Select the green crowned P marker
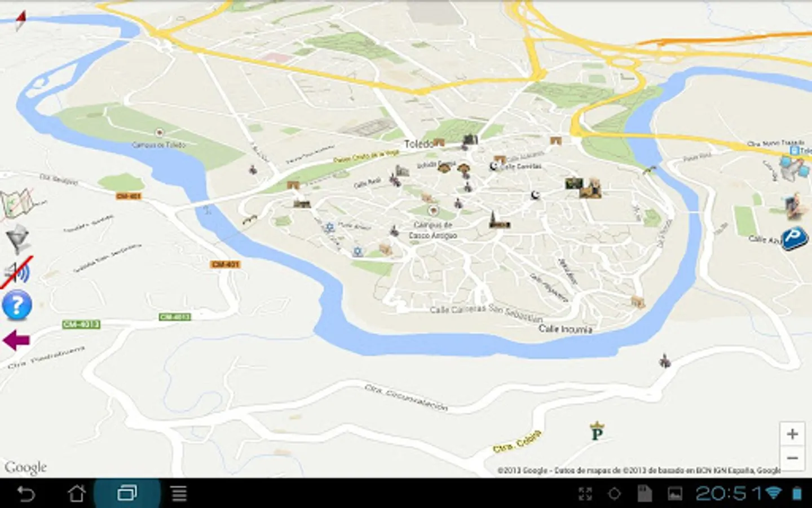Image resolution: width=812 pixels, height=508 pixels. (597, 431)
